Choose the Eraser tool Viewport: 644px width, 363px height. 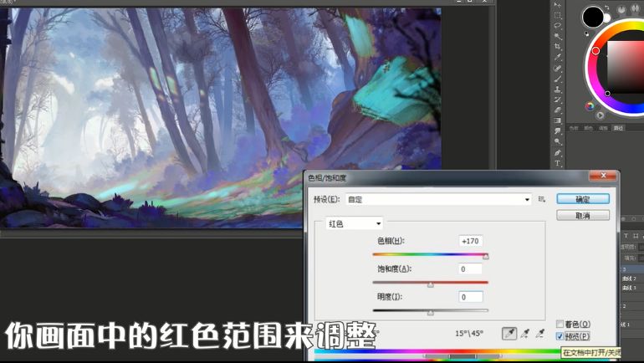(558, 110)
